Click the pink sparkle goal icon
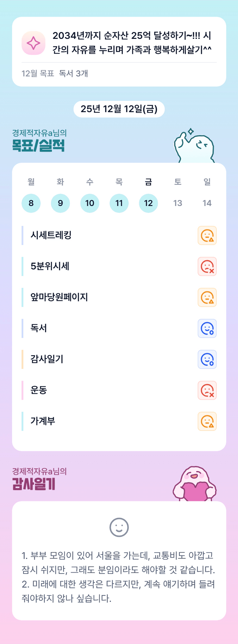This screenshot has width=238, height=644. point(33,43)
